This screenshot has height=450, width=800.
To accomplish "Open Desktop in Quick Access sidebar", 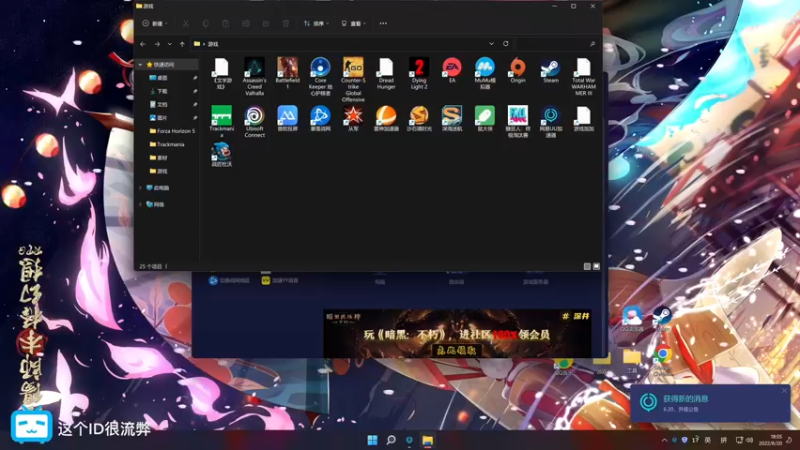I will (158, 78).
